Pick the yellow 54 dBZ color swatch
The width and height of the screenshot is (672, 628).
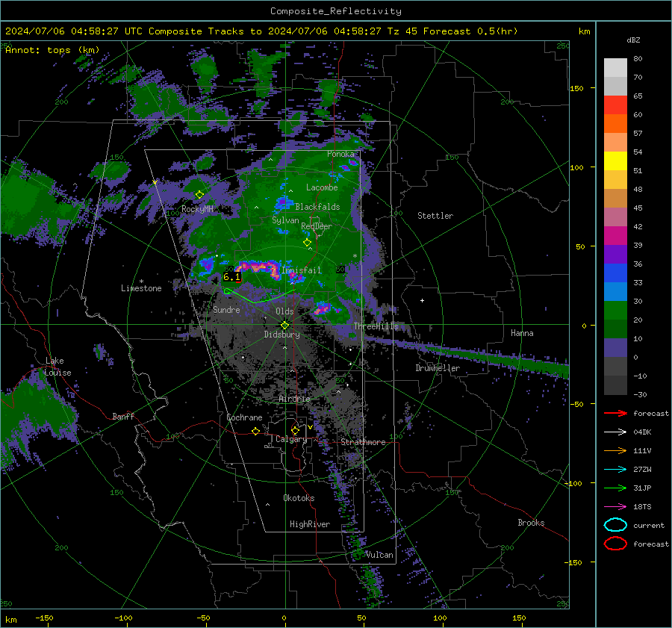(615, 161)
